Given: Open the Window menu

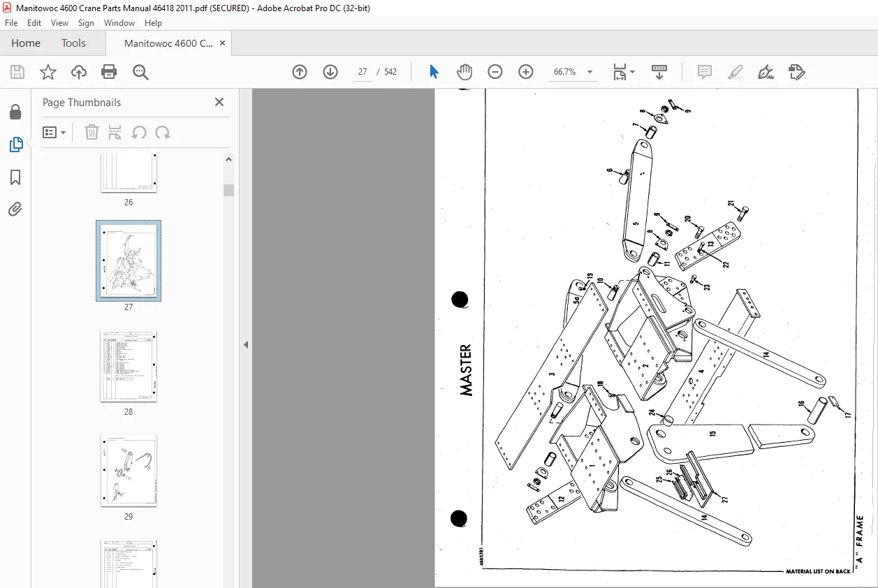Looking at the screenshot, I should tap(119, 23).
